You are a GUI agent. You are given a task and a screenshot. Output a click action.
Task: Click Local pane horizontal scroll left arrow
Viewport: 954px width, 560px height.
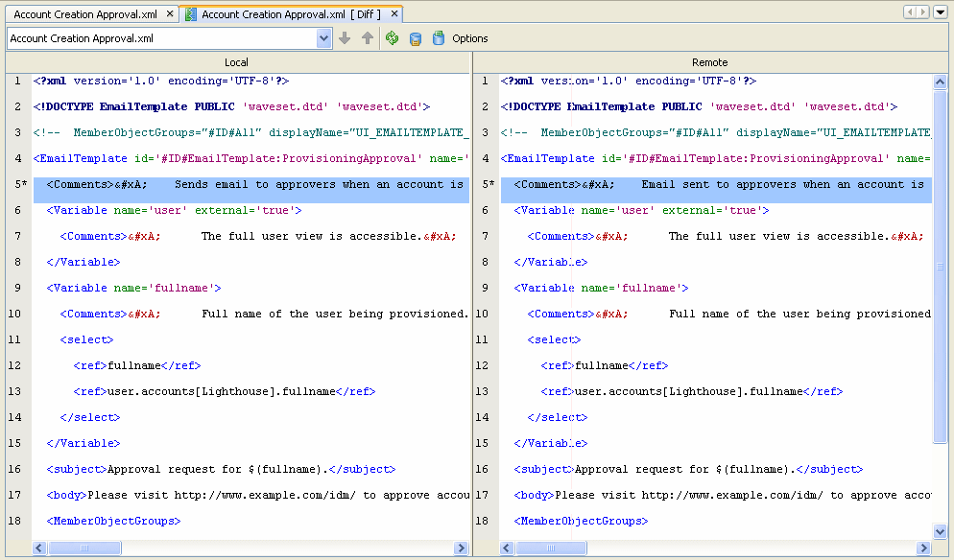[x=39, y=548]
